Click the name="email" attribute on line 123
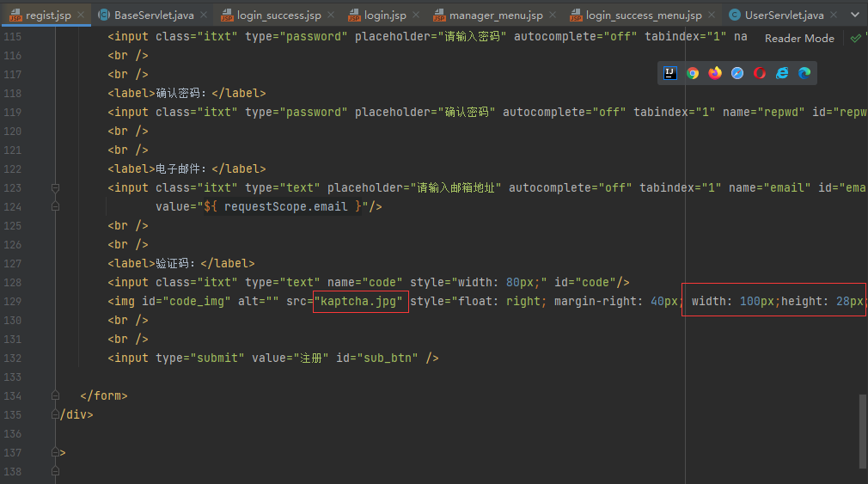Screen dimensions: 868x484 (769, 187)
